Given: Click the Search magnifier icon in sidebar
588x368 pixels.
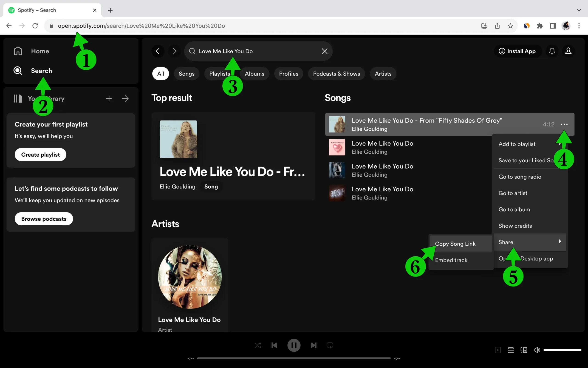Looking at the screenshot, I should pos(18,71).
